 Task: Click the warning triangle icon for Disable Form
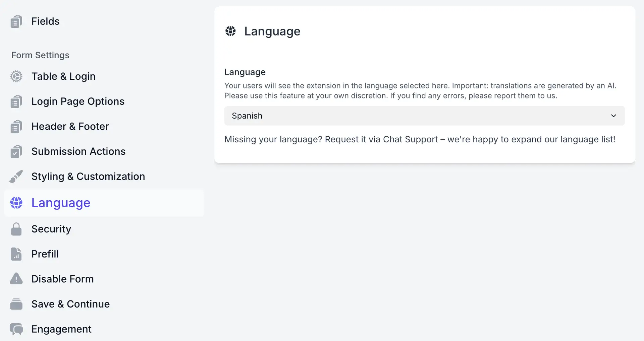point(16,279)
